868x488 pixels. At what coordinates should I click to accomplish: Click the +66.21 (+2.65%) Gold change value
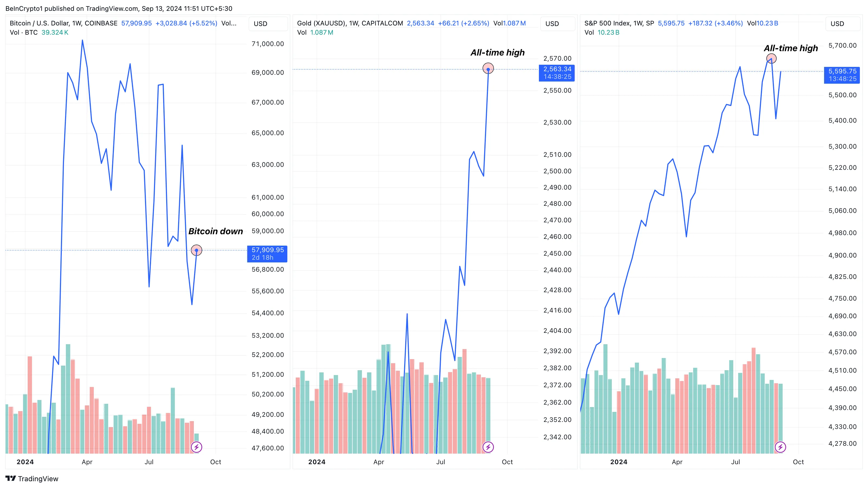[x=463, y=23]
